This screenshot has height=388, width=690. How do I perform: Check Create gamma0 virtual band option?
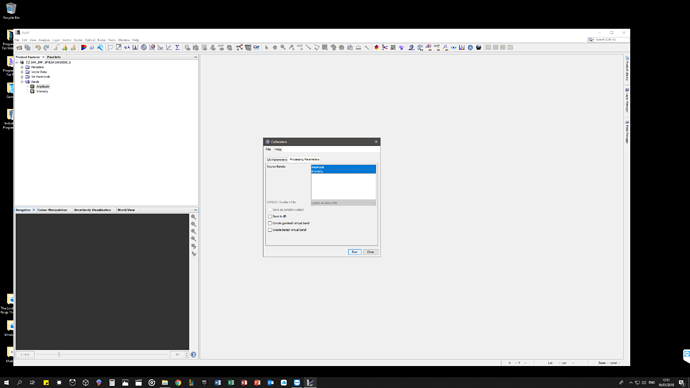(x=270, y=223)
